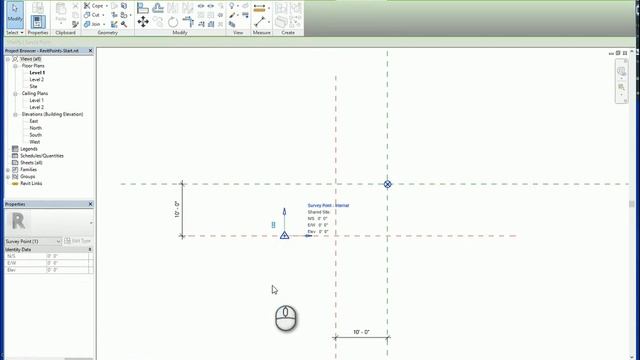Click the Cut geometry tool
640x360 pixels.
point(92,15)
